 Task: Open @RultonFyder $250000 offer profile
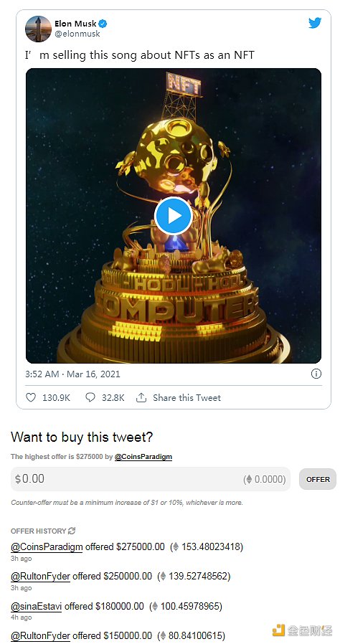(40, 577)
